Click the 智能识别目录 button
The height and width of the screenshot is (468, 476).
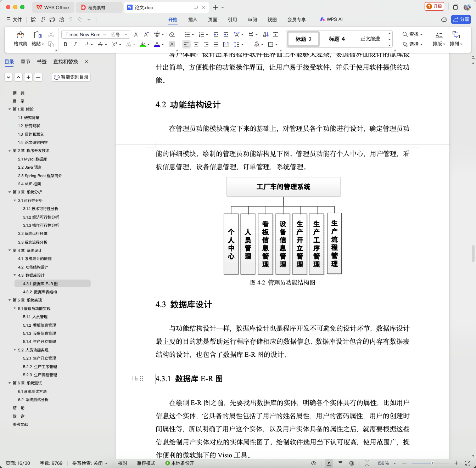pos(71,77)
